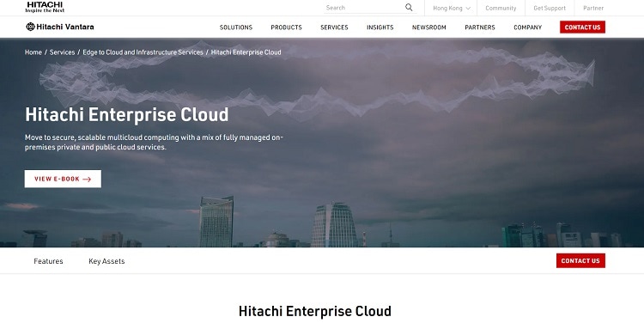The height and width of the screenshot is (323, 644).
Task: Click Contact Us in the main navigation
Action: click(x=582, y=27)
